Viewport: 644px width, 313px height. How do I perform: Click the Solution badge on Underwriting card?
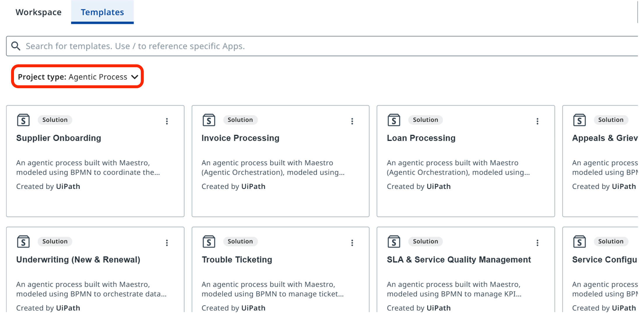(x=55, y=242)
